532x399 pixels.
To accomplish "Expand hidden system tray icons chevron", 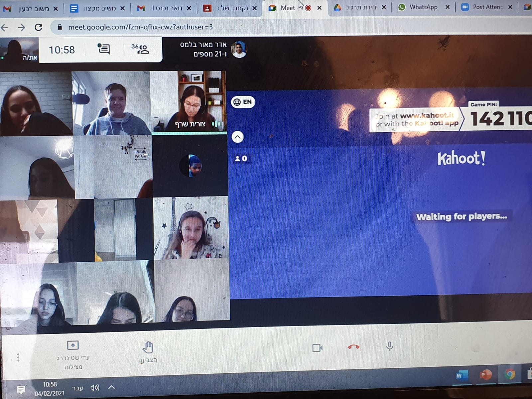I will [x=112, y=387].
